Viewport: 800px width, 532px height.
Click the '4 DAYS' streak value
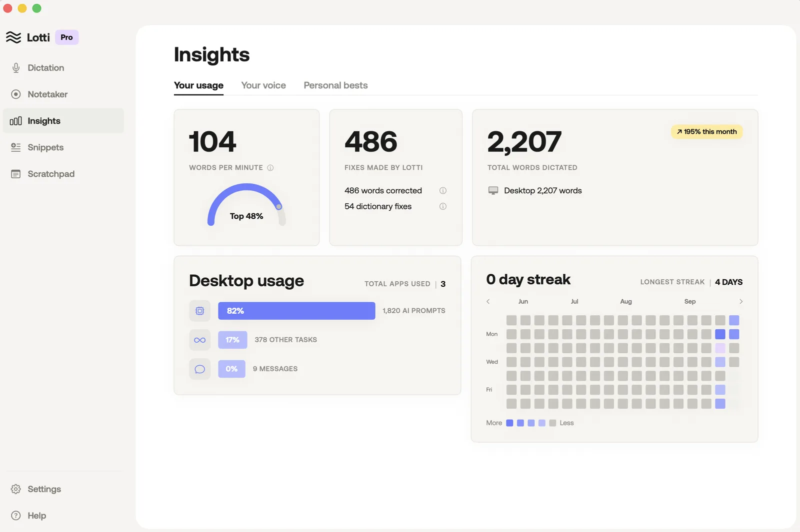point(729,282)
